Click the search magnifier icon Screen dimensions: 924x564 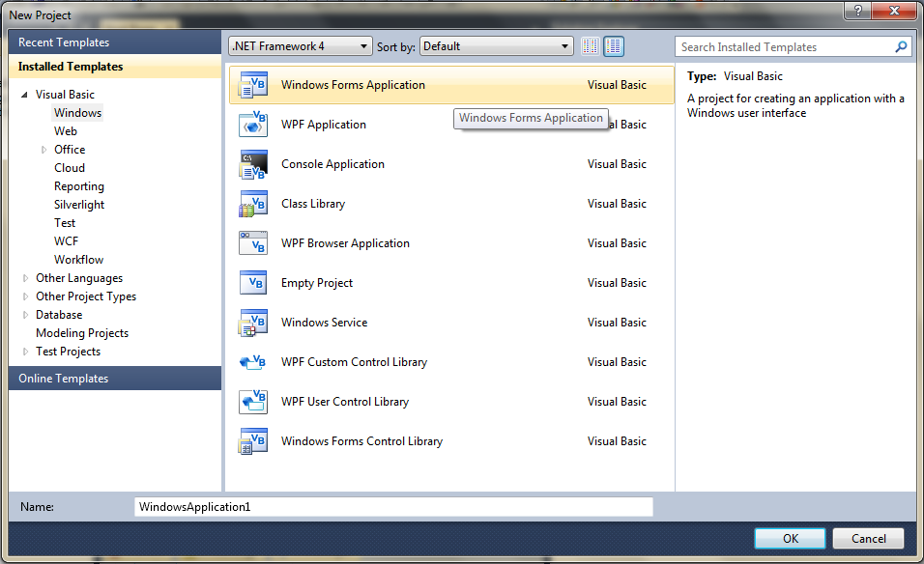click(x=901, y=46)
